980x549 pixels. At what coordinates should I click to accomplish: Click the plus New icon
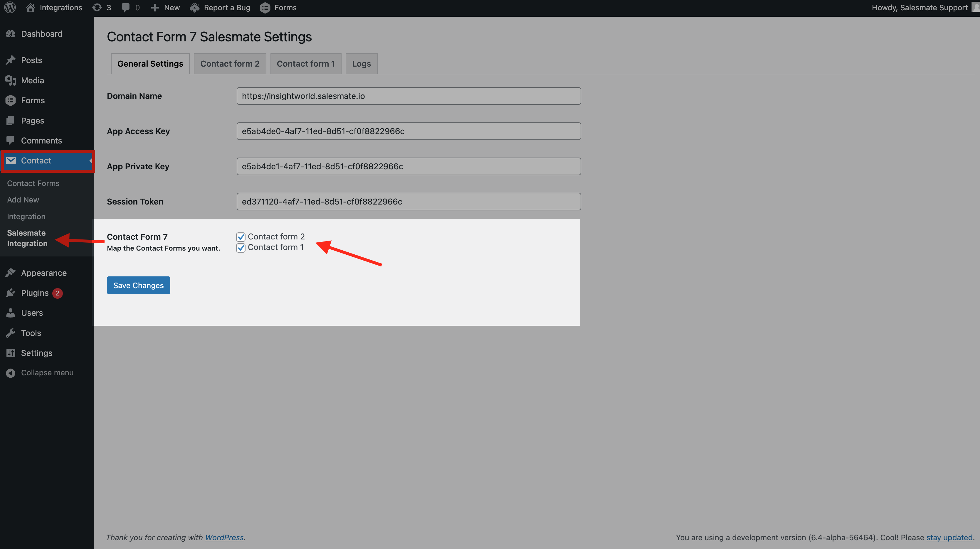(x=155, y=8)
